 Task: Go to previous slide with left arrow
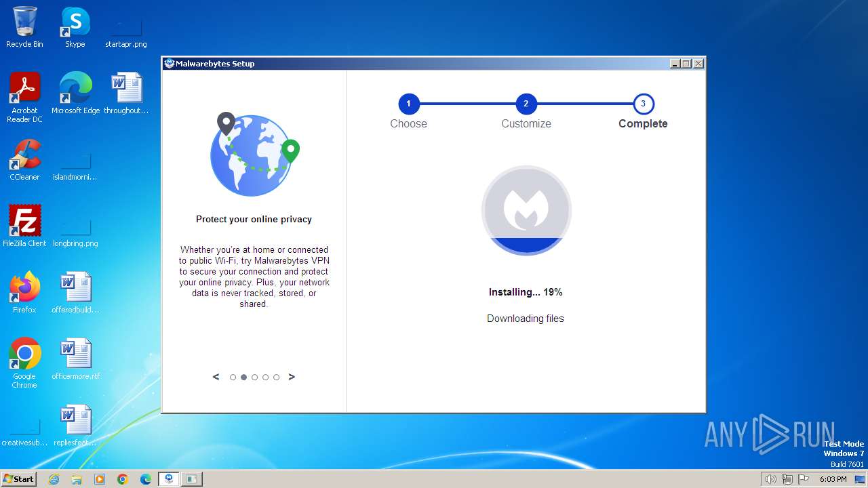216,377
